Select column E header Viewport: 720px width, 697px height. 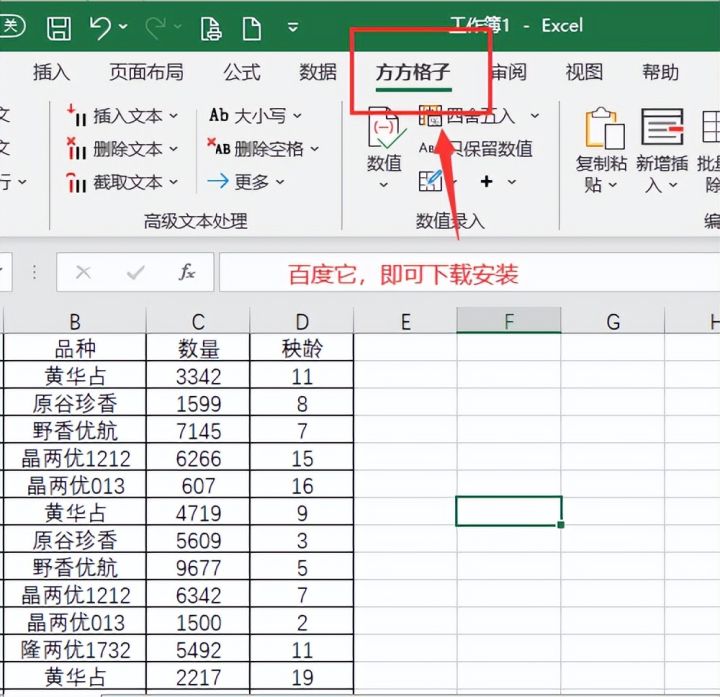click(x=405, y=320)
